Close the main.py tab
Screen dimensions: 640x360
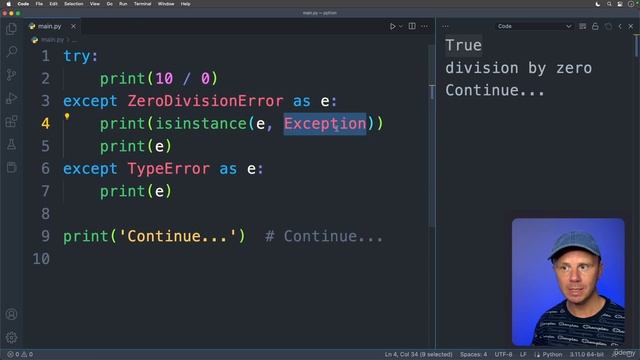click(73, 26)
